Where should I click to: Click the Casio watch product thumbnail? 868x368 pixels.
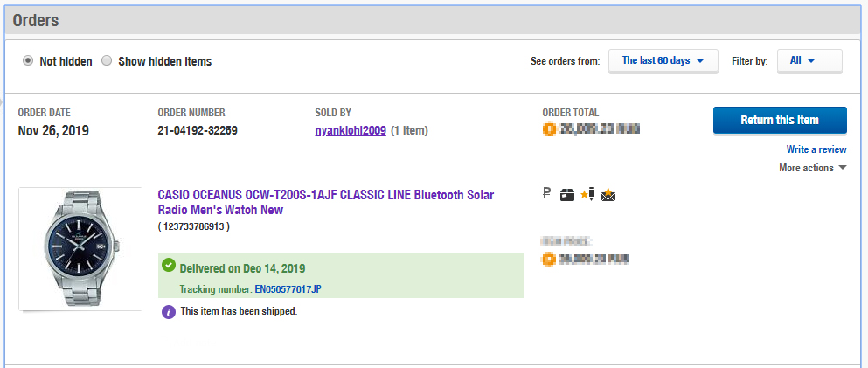[80, 249]
